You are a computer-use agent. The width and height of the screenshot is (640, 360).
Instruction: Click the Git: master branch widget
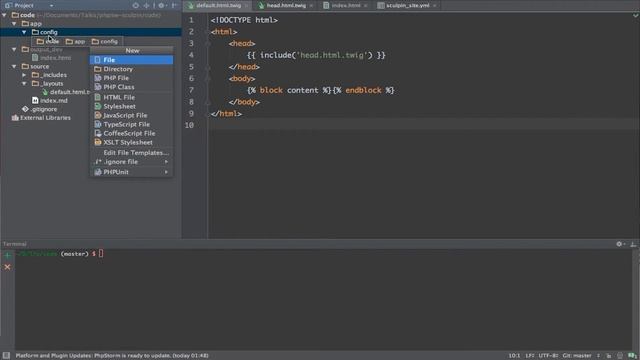pyautogui.click(x=577, y=356)
